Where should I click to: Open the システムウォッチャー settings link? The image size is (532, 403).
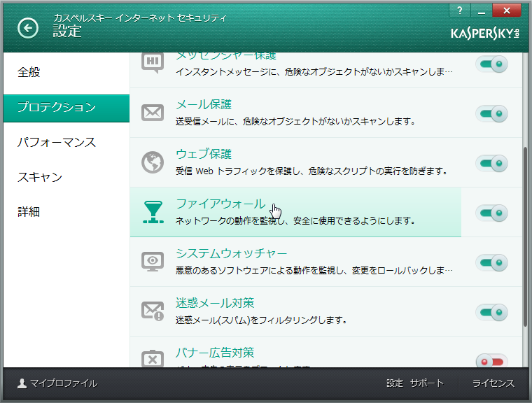[231, 253]
